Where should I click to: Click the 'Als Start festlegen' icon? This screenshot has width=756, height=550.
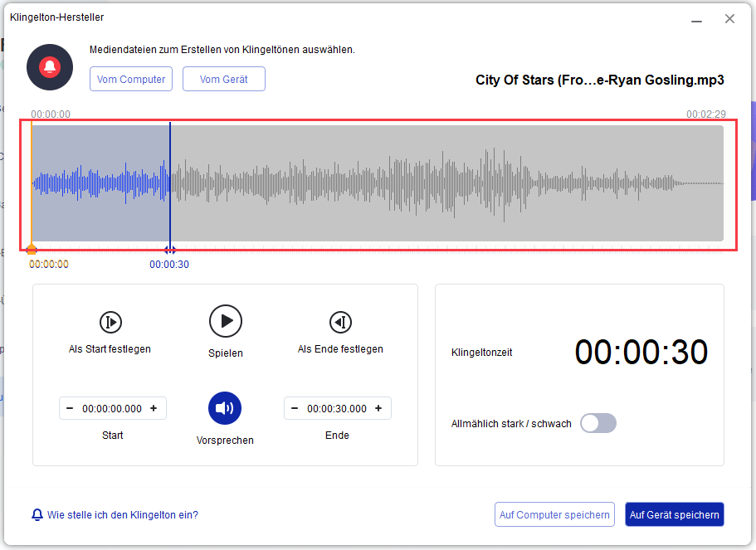110,322
